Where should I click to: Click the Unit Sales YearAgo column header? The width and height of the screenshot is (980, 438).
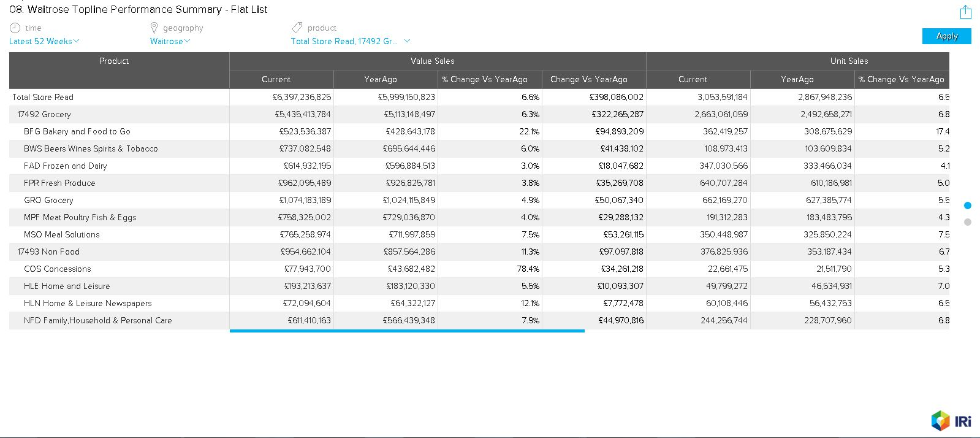[802, 79]
